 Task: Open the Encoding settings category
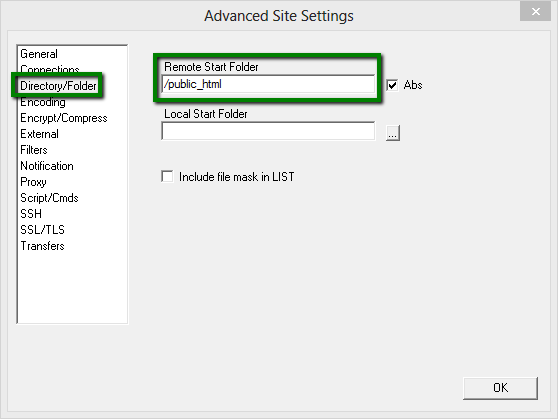43,102
